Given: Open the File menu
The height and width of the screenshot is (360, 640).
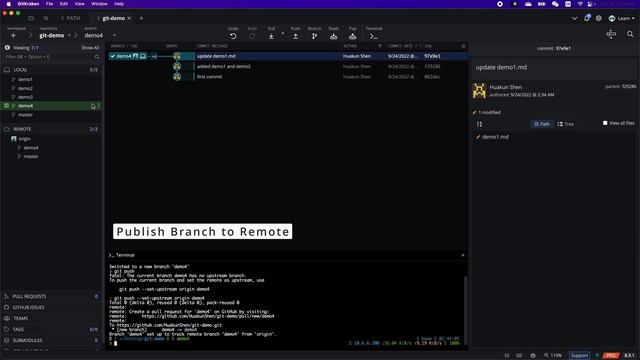Looking at the screenshot, I should tap(49, 4).
